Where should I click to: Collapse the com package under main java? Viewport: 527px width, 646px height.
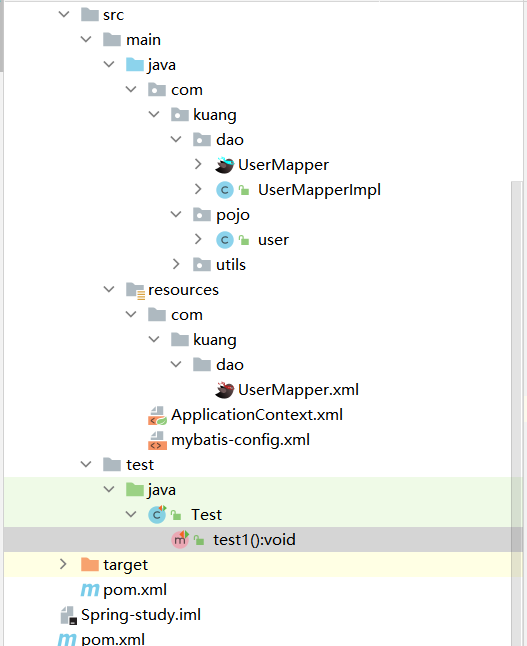131,89
